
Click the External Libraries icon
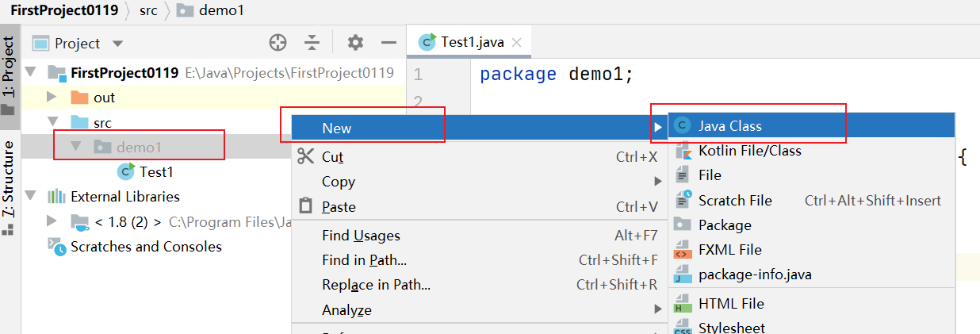click(x=56, y=197)
